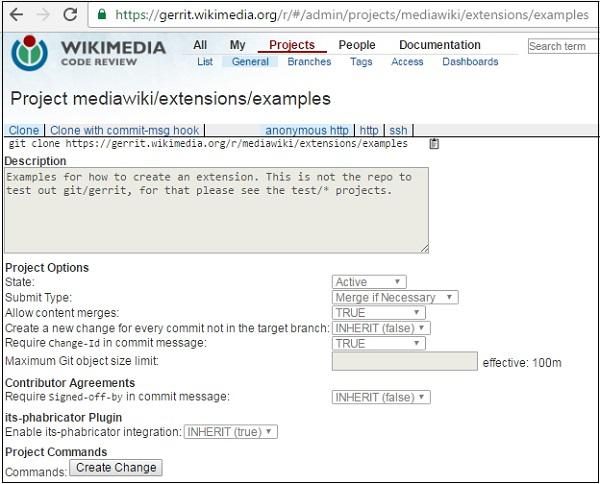Screen dimensions: 600x484
Task: Open Create new change for every commit dropdown
Action: click(x=381, y=328)
